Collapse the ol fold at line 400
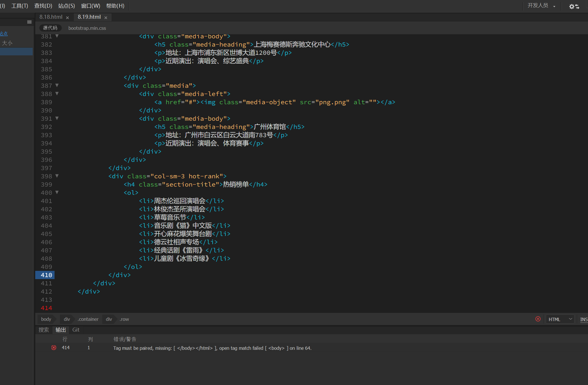588x385 pixels. (57, 192)
